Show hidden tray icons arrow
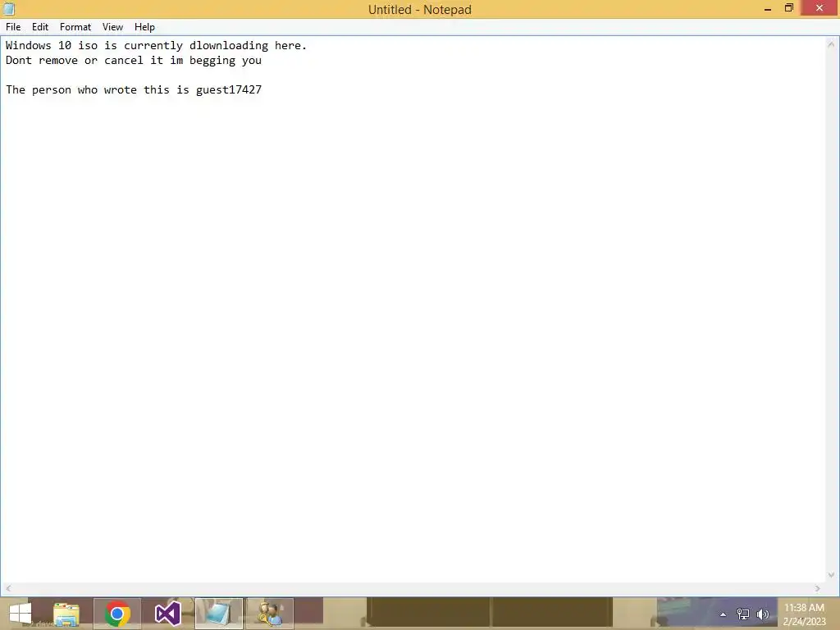Screen dimensions: 840x630 (723, 614)
